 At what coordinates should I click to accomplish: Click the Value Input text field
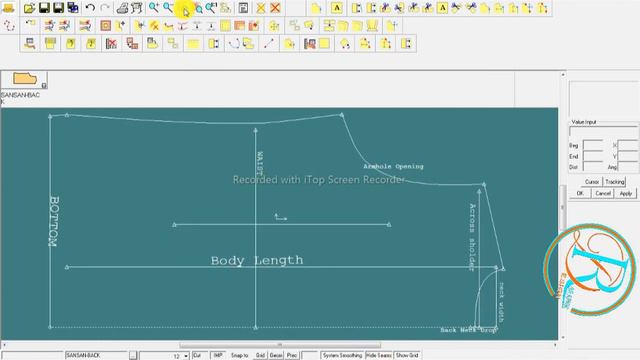[603, 131]
